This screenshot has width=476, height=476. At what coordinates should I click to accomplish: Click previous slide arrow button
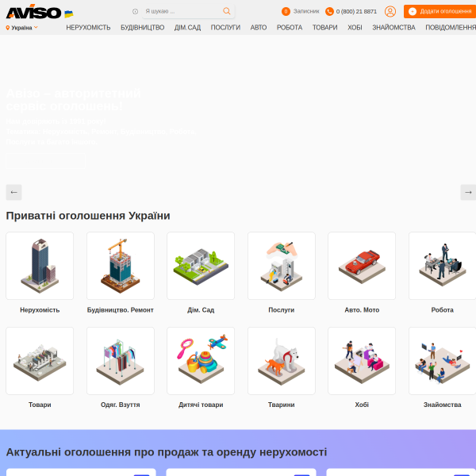[14, 192]
